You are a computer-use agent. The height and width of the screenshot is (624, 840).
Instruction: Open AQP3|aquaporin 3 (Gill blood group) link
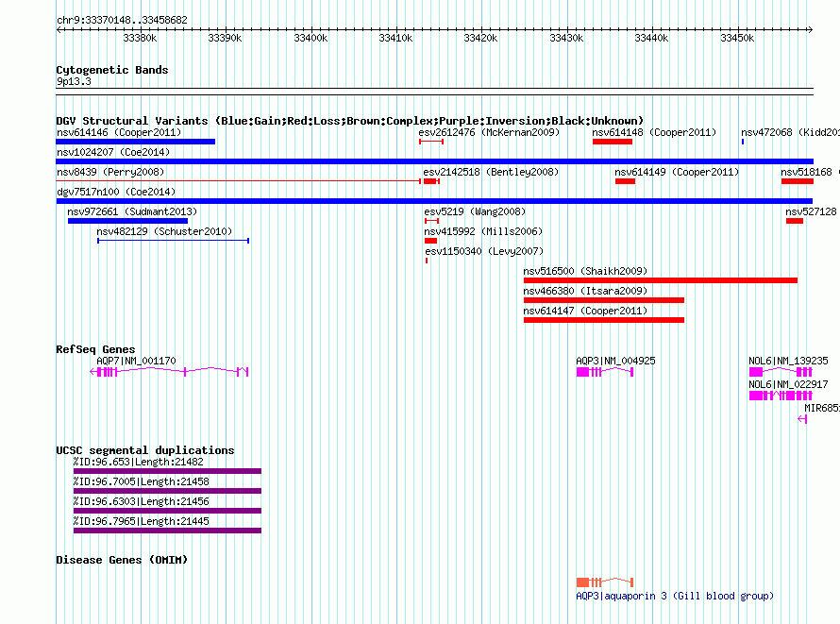tap(675, 596)
